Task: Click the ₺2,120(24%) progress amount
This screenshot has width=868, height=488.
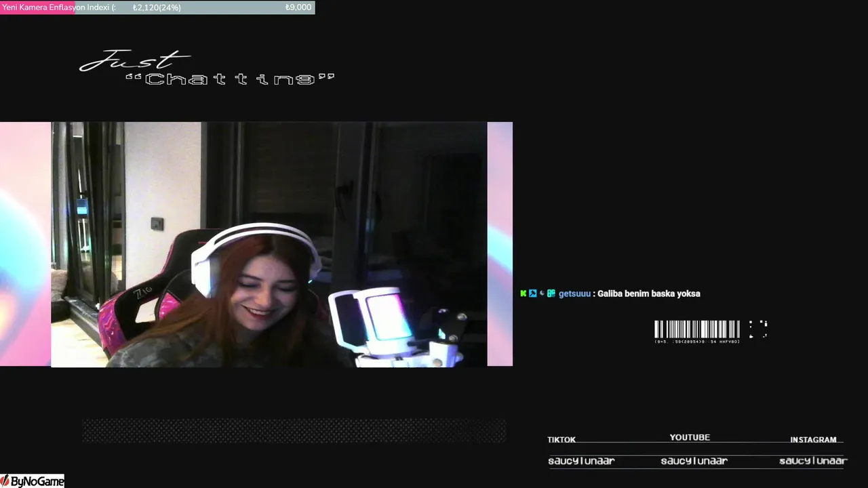Action: tap(157, 7)
